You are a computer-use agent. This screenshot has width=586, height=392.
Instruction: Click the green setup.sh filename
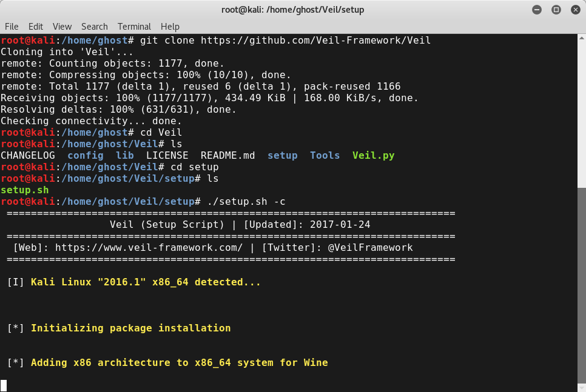(25, 190)
